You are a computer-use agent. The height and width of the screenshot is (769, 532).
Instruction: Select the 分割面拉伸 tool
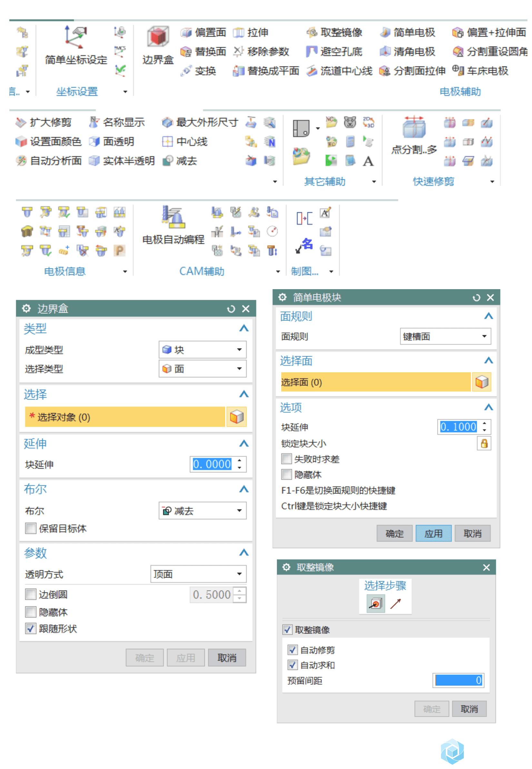click(412, 71)
